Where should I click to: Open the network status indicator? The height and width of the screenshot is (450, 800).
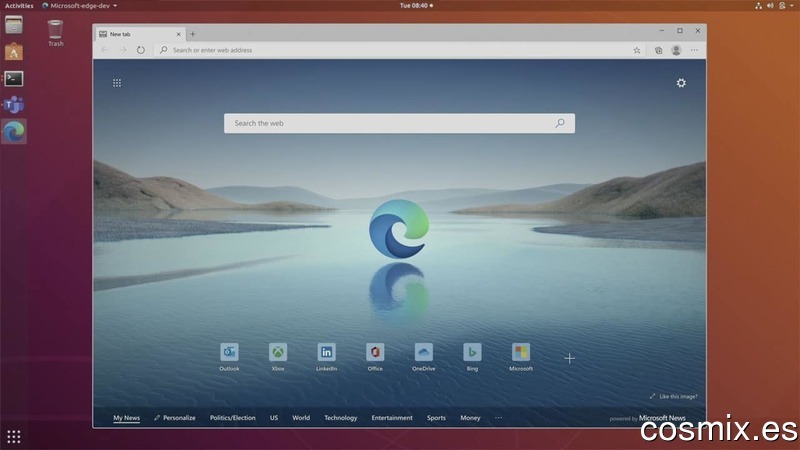pos(758,6)
